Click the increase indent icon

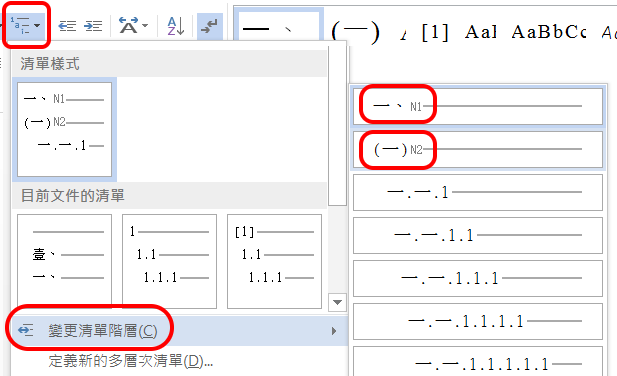[93, 26]
